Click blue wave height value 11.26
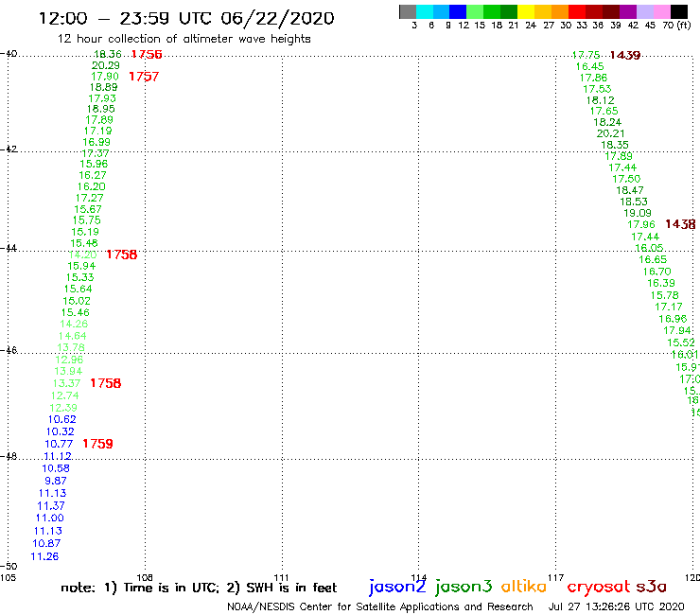 coord(44,556)
